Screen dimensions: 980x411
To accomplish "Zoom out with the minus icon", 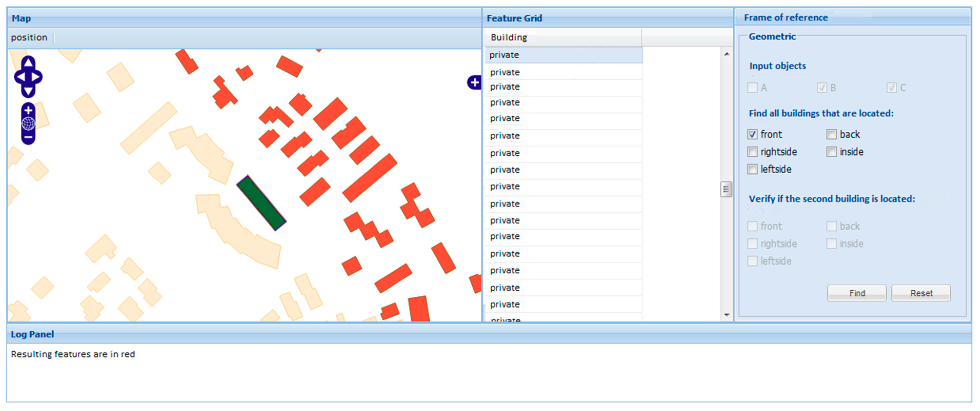I will 28,137.
